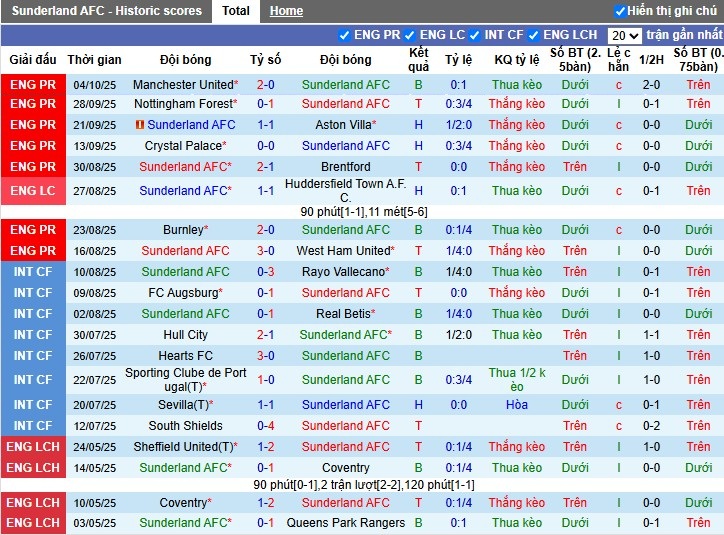Viewport: 724px width, 535px height.
Task: Click the Thua 1/2 kèo result cell
Action: (x=517, y=379)
